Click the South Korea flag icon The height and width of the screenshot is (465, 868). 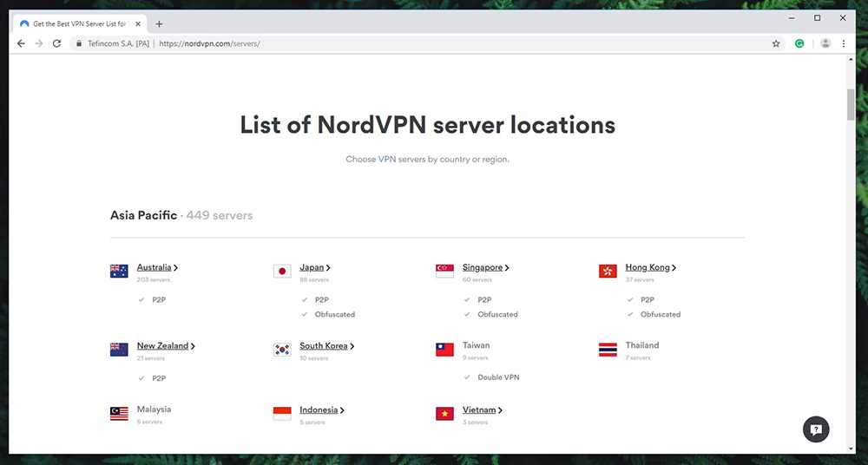click(282, 350)
